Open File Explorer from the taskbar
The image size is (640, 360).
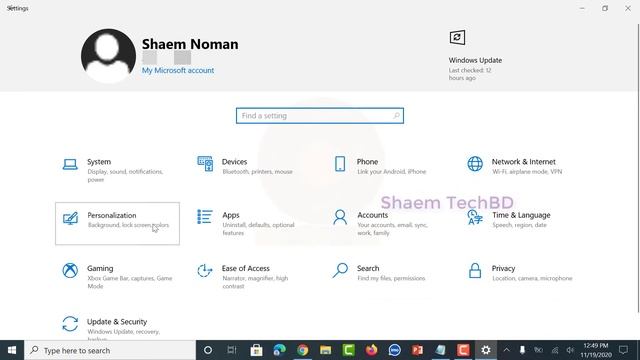(x=325, y=350)
